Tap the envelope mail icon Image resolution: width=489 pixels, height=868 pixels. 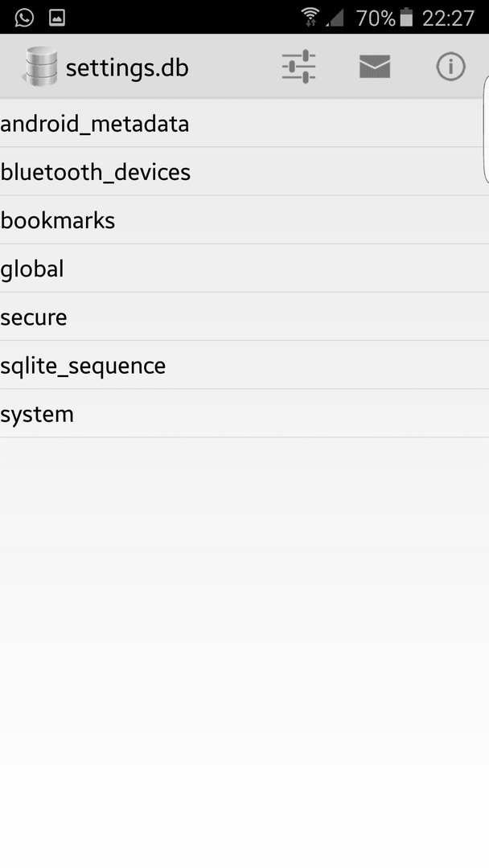[x=375, y=67]
